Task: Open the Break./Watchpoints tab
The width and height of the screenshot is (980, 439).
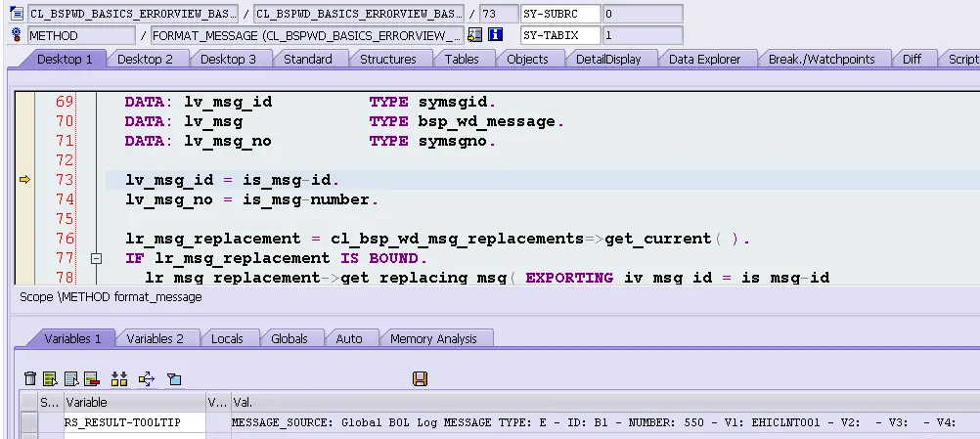Action: pyautogui.click(x=822, y=60)
